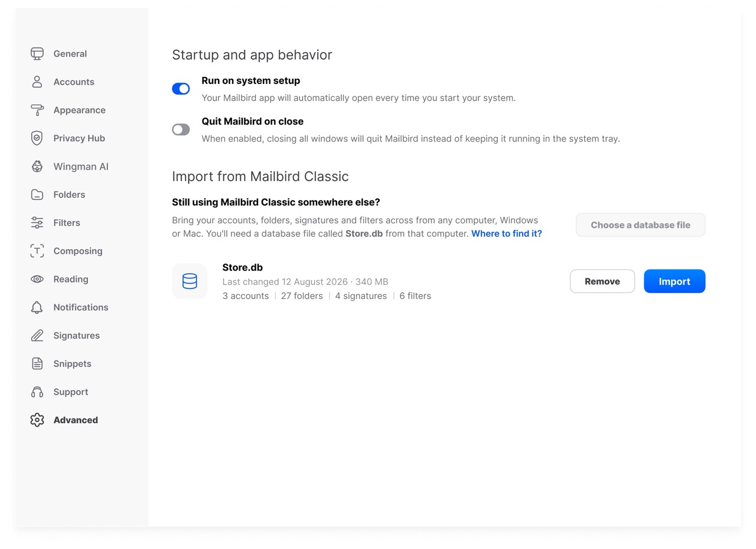Select the Filters label in the sidebar
The height and width of the screenshot is (549, 756).
67,223
